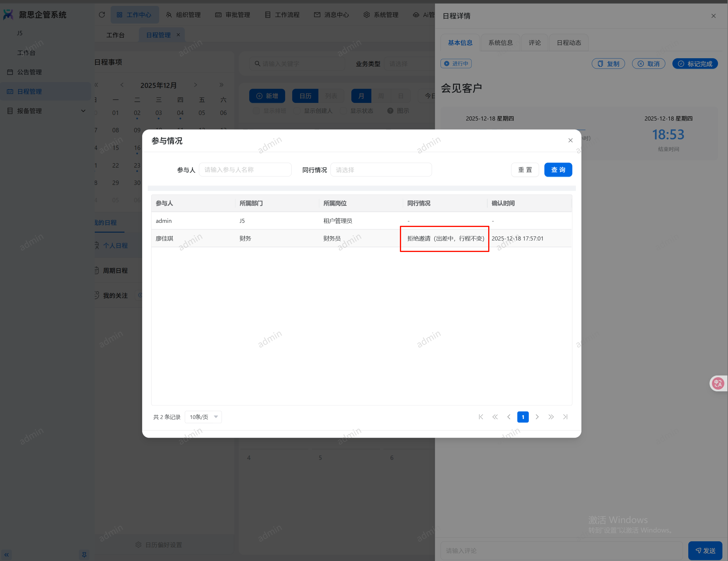
Task: Click the 参与人 name input field
Action: [x=245, y=170]
